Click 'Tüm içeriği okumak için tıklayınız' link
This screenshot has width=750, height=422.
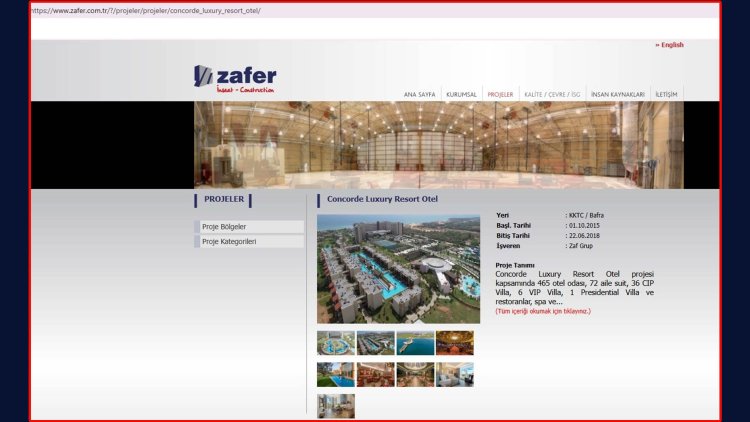pyautogui.click(x=543, y=311)
